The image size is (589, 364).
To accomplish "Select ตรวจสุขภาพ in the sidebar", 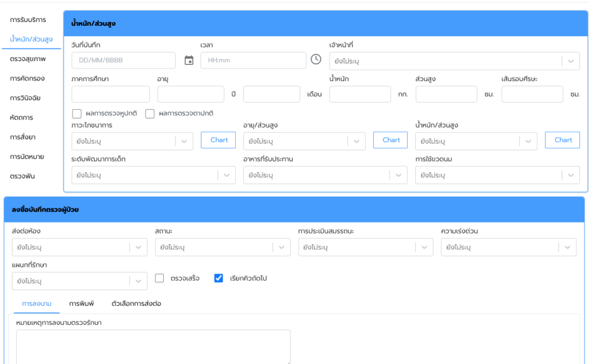I will (x=28, y=59).
